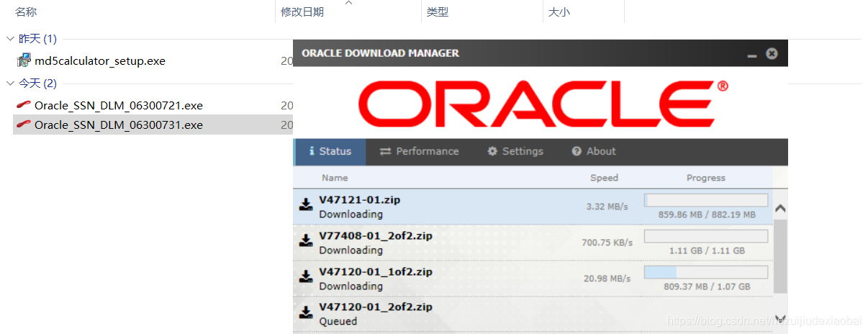The height and width of the screenshot is (334, 868).
Task: Select the Status tab label
Action: click(335, 151)
